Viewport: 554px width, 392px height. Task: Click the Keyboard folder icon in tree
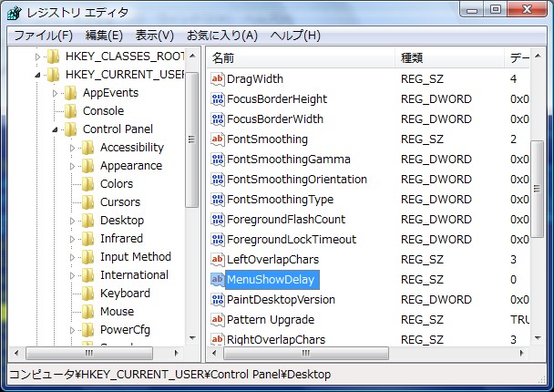(x=87, y=294)
